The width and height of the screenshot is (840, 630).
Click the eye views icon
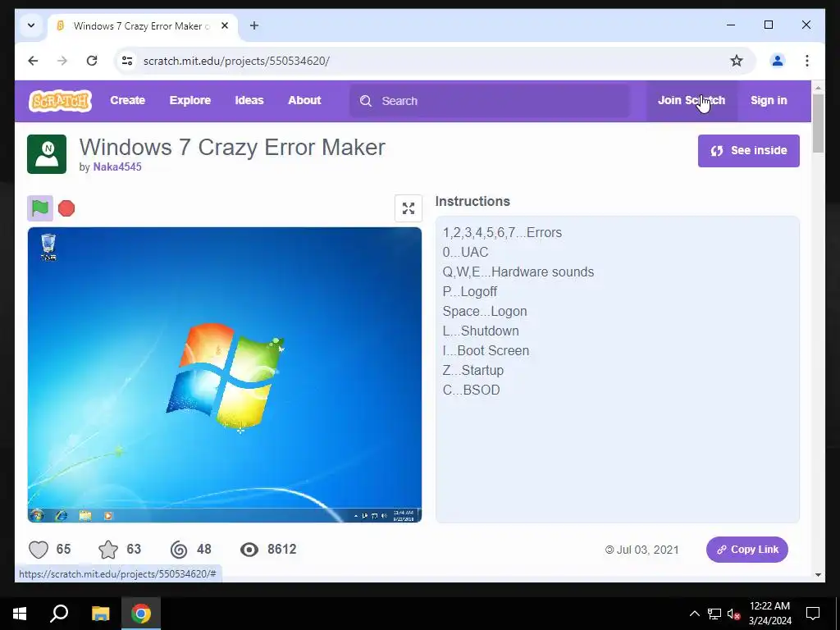(249, 550)
